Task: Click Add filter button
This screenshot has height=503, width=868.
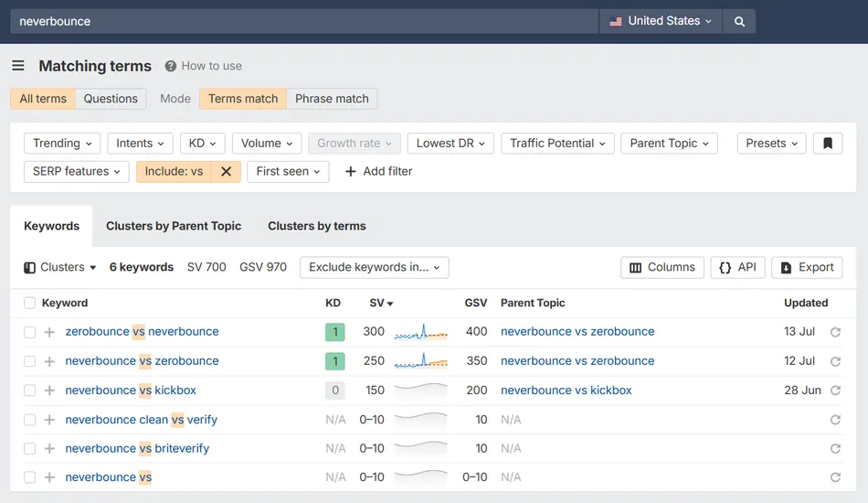Action: [x=378, y=172]
